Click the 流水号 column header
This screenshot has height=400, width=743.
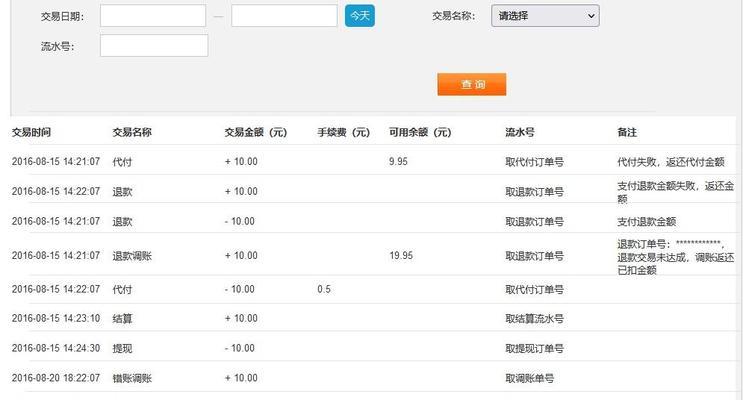point(520,132)
